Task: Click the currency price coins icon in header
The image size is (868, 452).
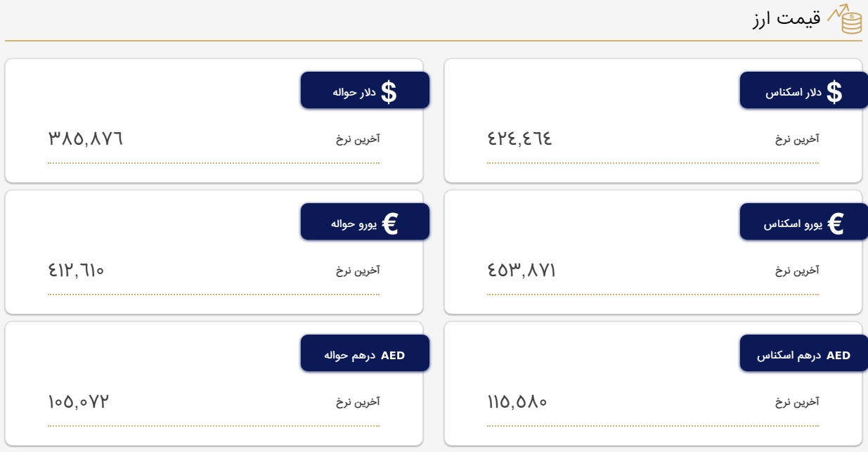Action: point(844,20)
